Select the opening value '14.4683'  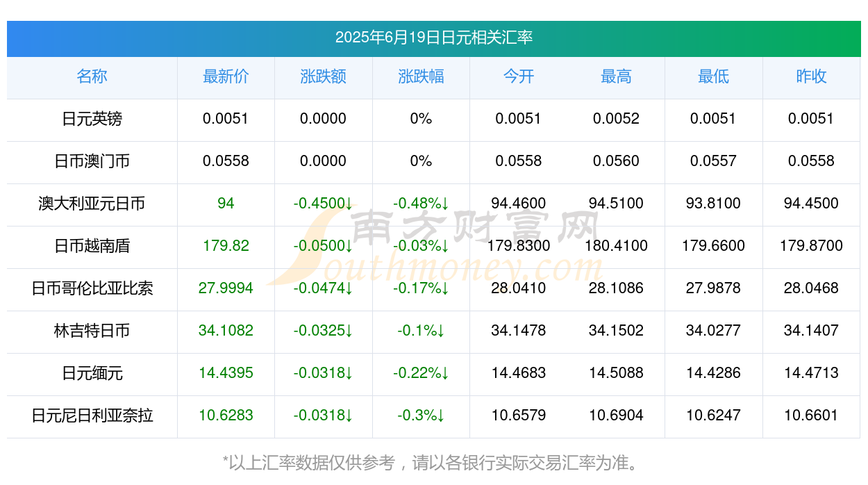(x=519, y=373)
